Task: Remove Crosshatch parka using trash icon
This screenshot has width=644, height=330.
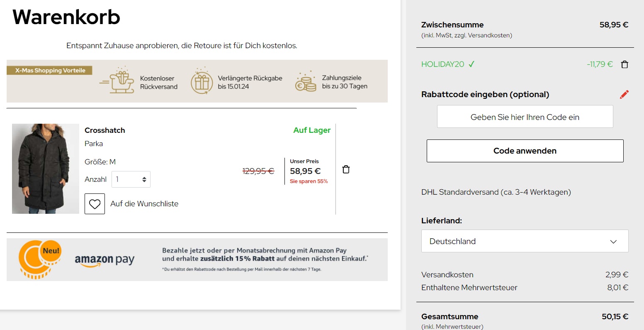Action: [346, 169]
